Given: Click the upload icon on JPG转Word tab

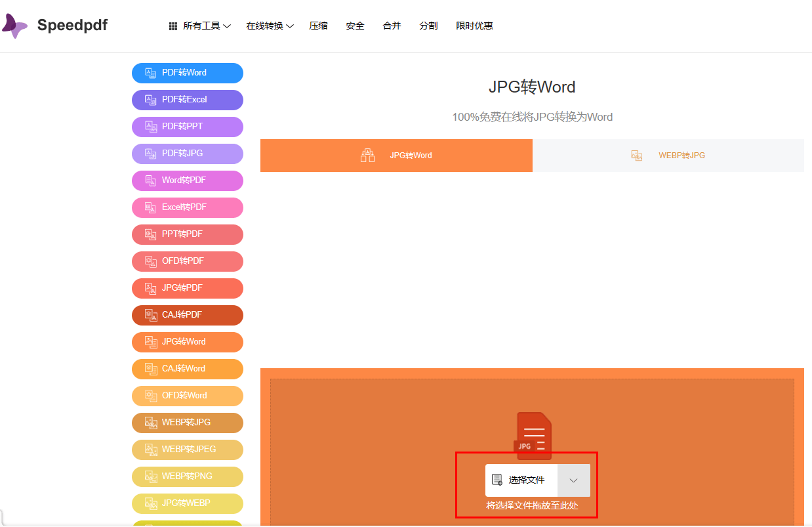Looking at the screenshot, I should [x=367, y=155].
